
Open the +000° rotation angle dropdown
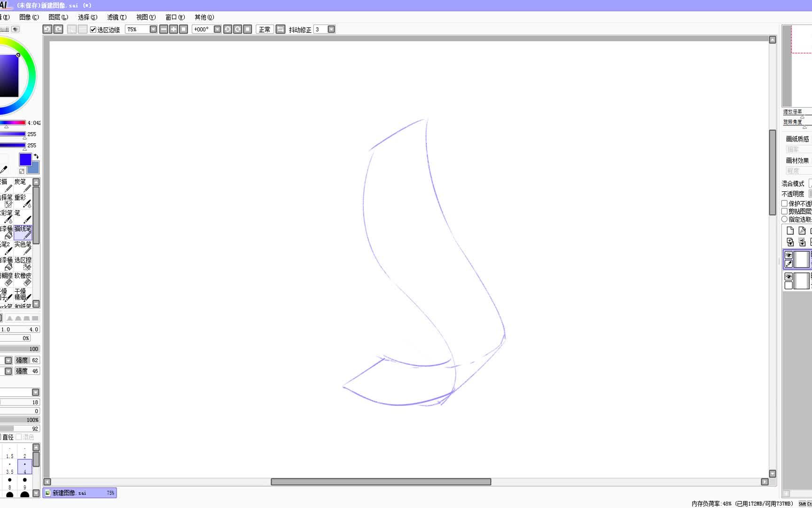click(217, 29)
